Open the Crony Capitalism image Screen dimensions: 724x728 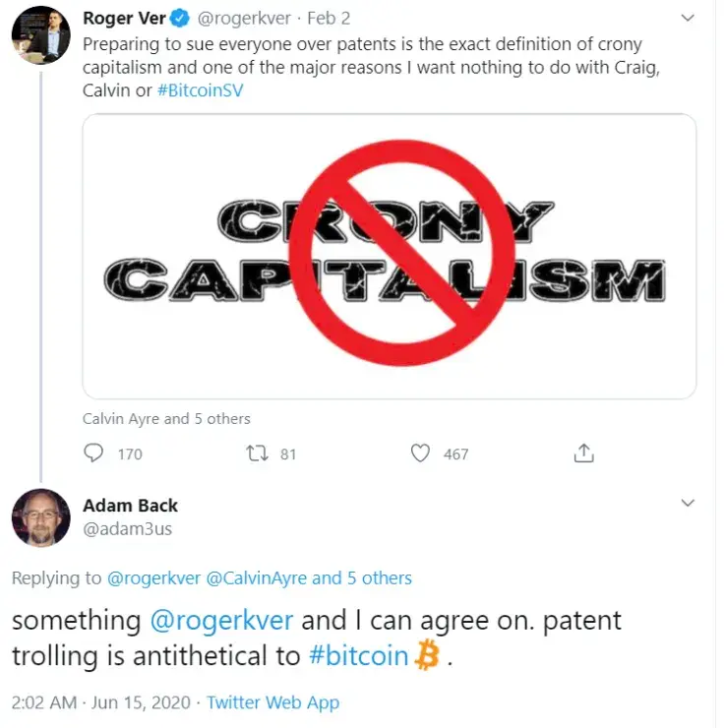pos(389,256)
